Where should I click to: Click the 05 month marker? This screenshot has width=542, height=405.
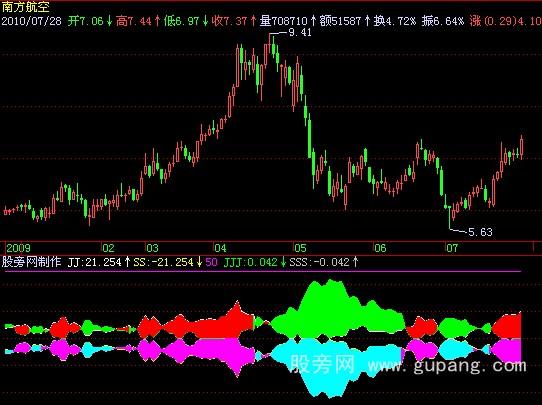tap(300, 248)
